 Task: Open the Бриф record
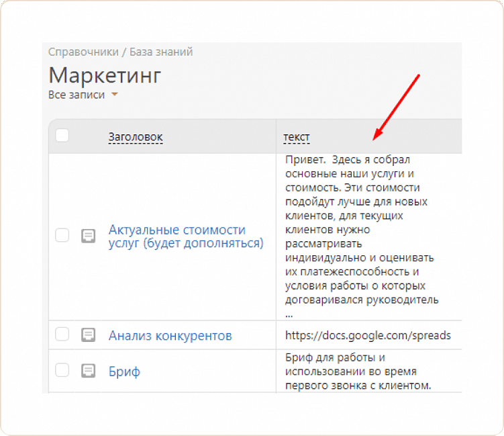124,371
